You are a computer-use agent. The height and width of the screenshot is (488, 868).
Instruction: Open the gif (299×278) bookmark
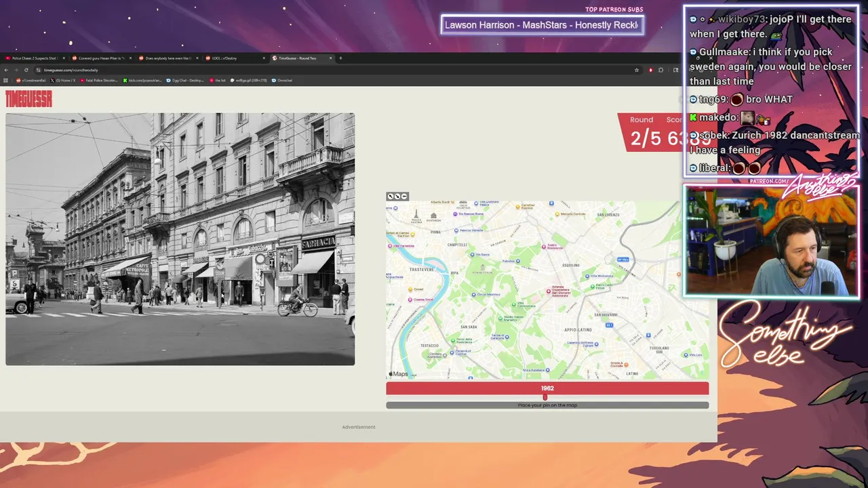click(x=249, y=80)
